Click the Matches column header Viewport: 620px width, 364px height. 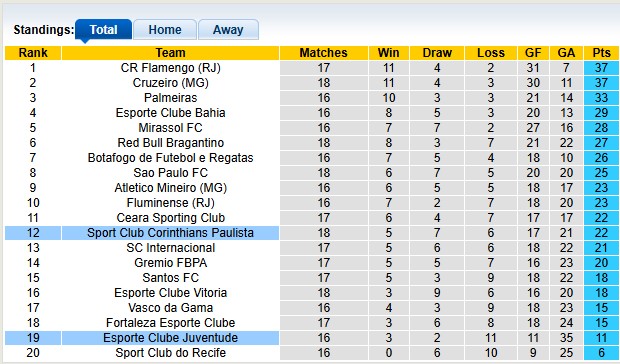(323, 53)
